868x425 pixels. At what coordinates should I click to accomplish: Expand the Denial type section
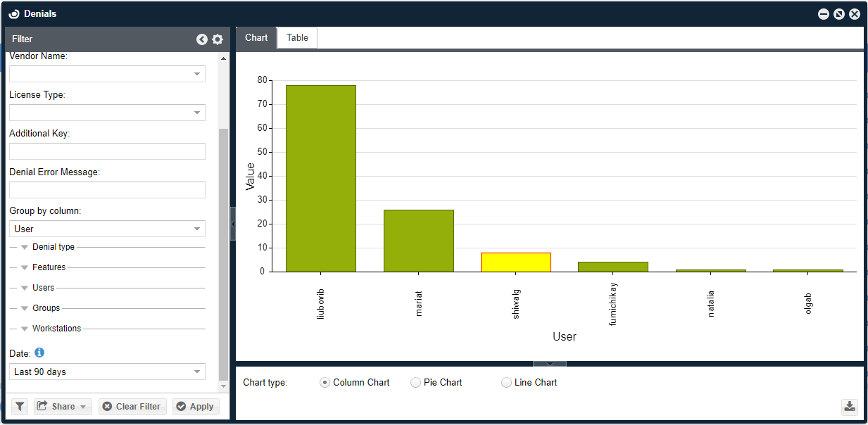(x=25, y=247)
